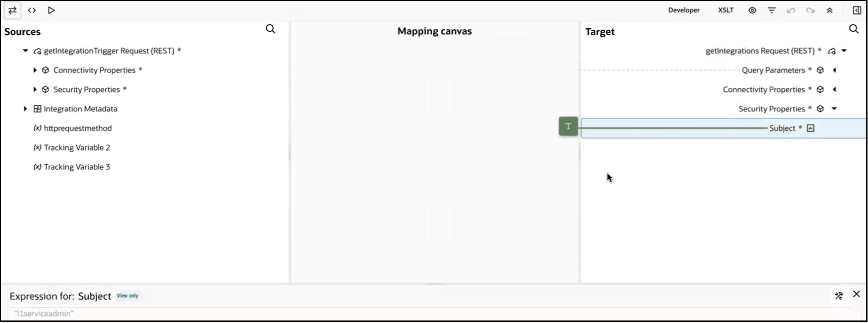Expand the Integration Metadata node
The image size is (868, 323).
click(x=25, y=109)
